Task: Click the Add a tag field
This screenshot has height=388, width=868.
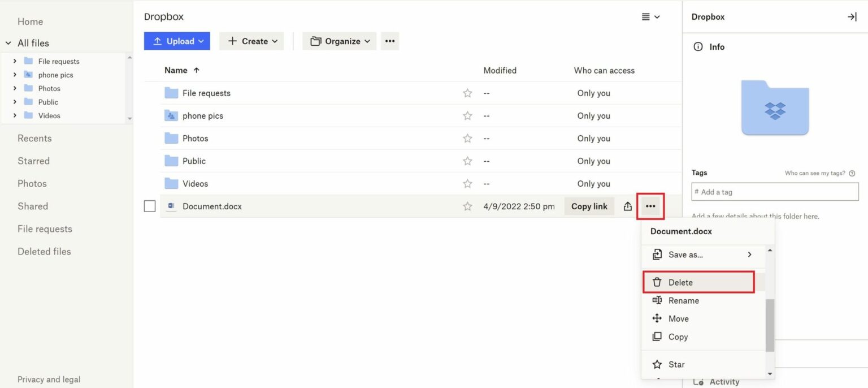Action: [x=775, y=192]
